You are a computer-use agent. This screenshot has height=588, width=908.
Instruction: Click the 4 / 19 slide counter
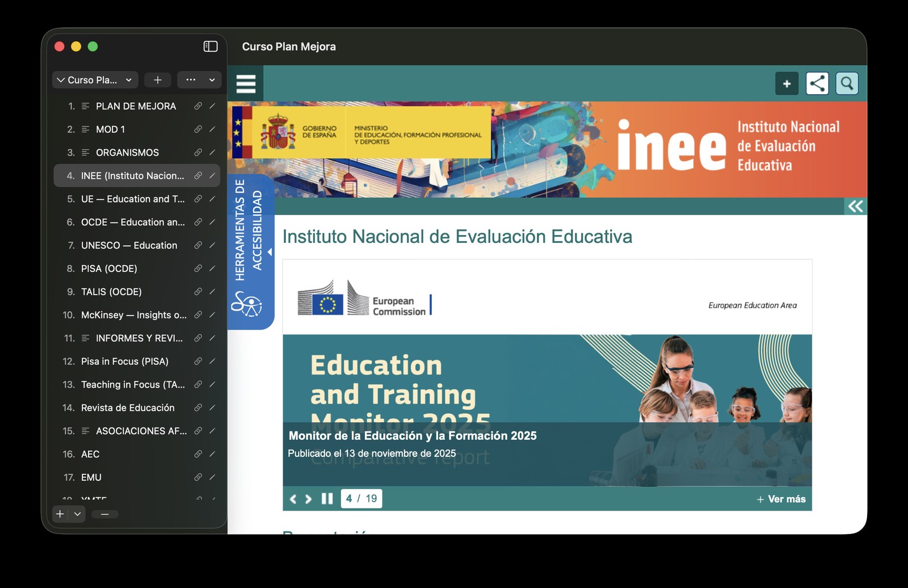point(361,499)
